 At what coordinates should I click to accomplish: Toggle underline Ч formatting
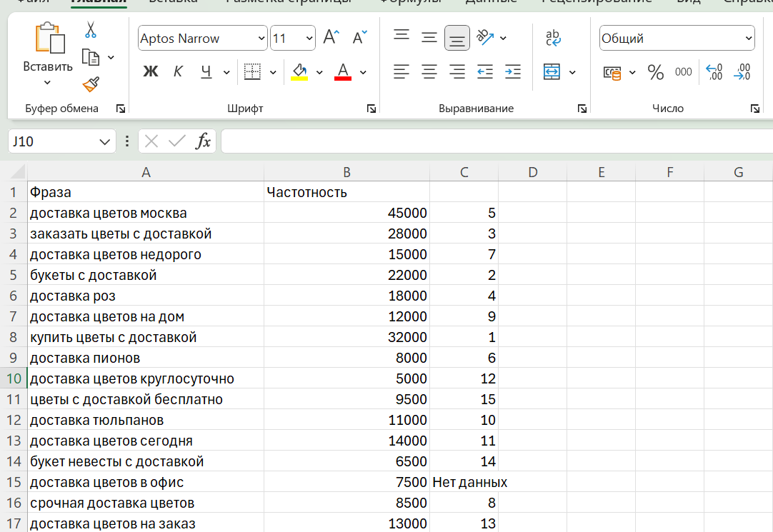206,72
